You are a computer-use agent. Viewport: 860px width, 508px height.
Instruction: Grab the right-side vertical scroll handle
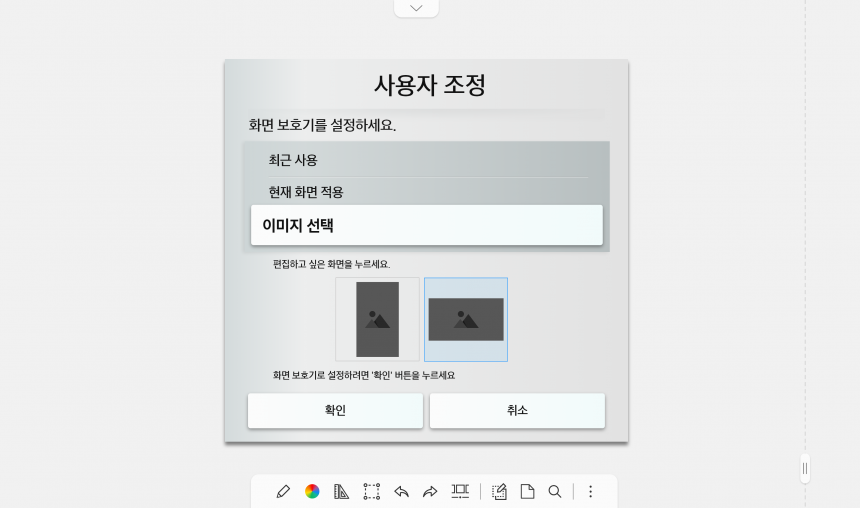[x=805, y=469]
